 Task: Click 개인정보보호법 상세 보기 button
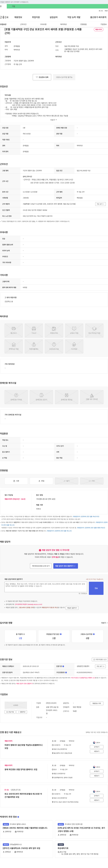coord(41,566)
